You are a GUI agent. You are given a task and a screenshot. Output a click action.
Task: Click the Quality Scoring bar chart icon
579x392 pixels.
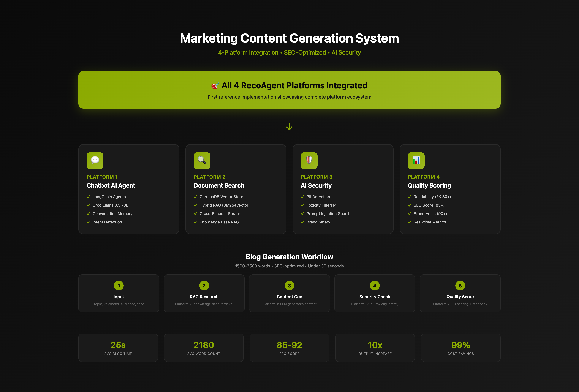click(416, 161)
